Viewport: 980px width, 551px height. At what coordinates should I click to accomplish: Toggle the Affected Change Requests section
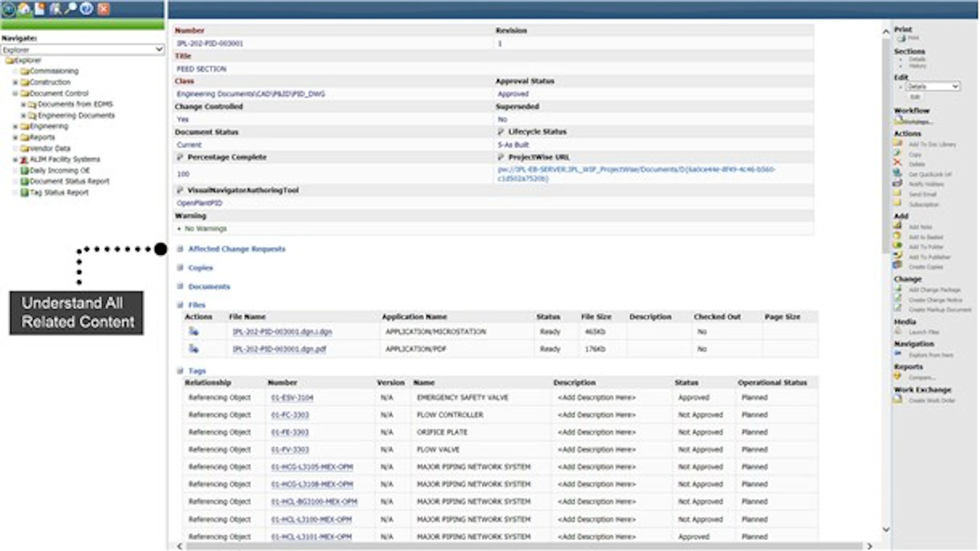pyautogui.click(x=180, y=249)
